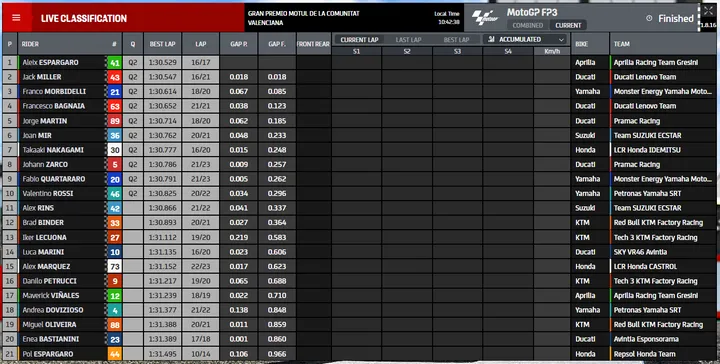Click number badge 33 for Brad Binder

[x=114, y=223]
